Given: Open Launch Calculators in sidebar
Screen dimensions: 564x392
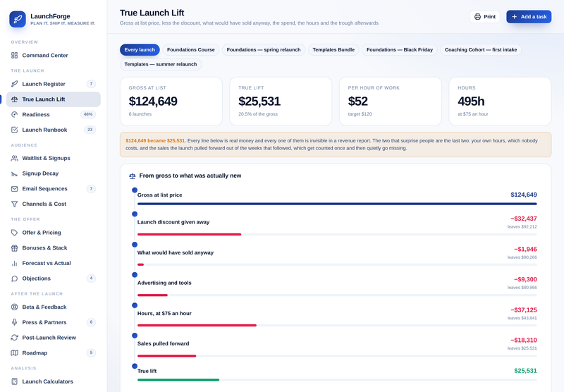Looking at the screenshot, I should click(x=54, y=381).
